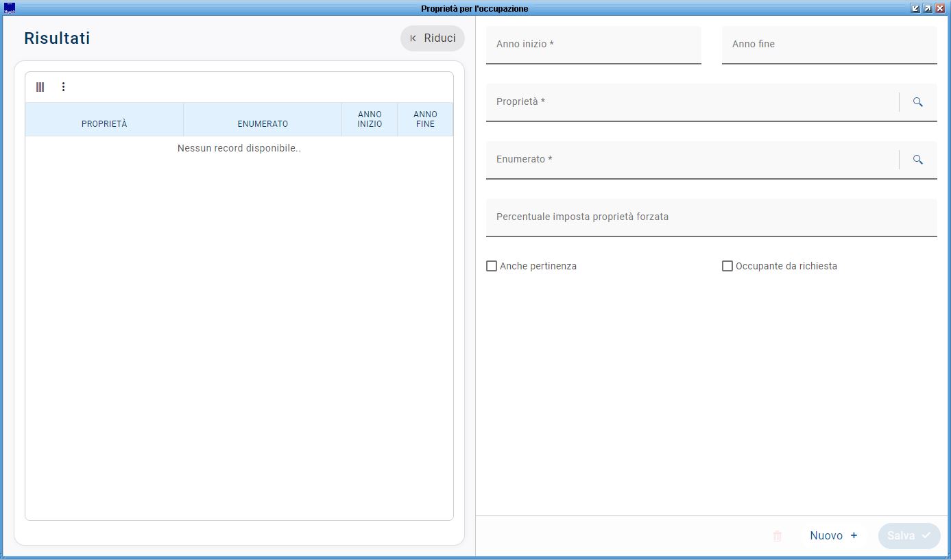Focus the Anno inizio input field

click(593, 45)
